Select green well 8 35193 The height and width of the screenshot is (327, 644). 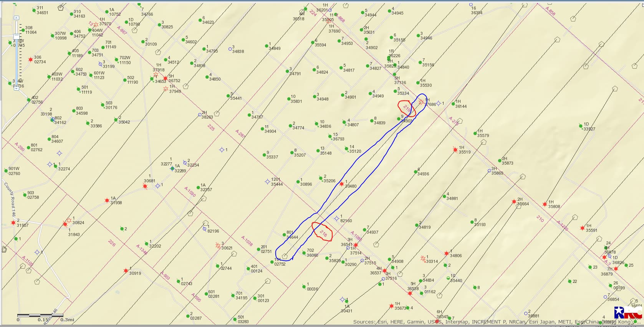[x=472, y=222]
